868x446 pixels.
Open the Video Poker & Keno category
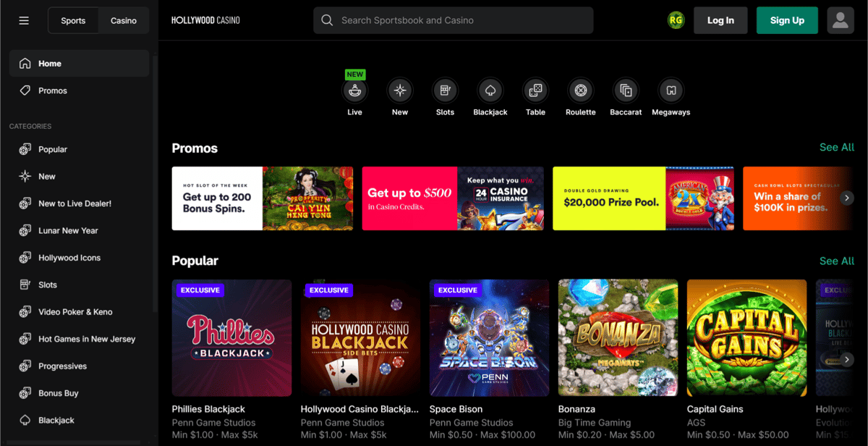coord(75,312)
